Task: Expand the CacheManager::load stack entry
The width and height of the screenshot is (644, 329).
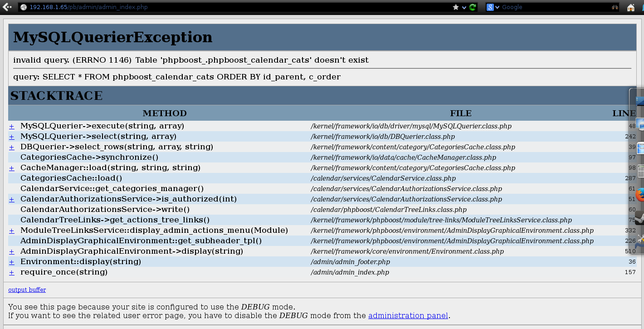Action: (12, 168)
